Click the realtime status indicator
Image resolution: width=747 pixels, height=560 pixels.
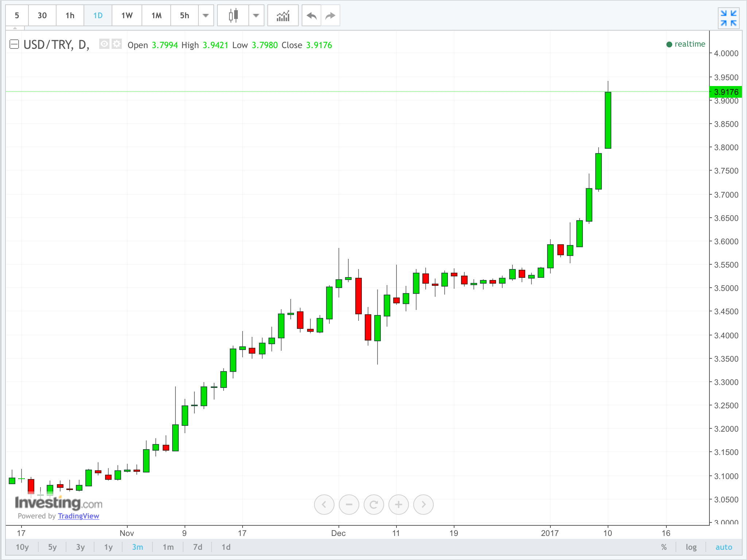click(686, 44)
